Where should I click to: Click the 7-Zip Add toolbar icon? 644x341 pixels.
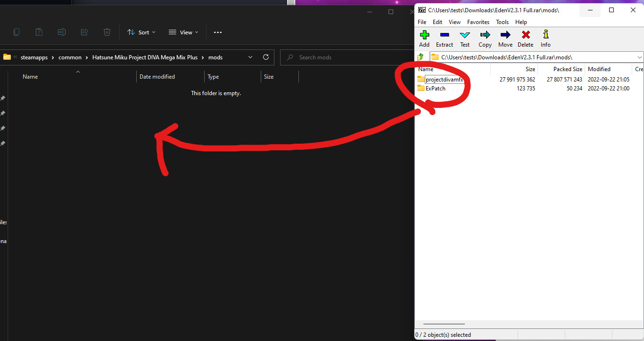(424, 35)
